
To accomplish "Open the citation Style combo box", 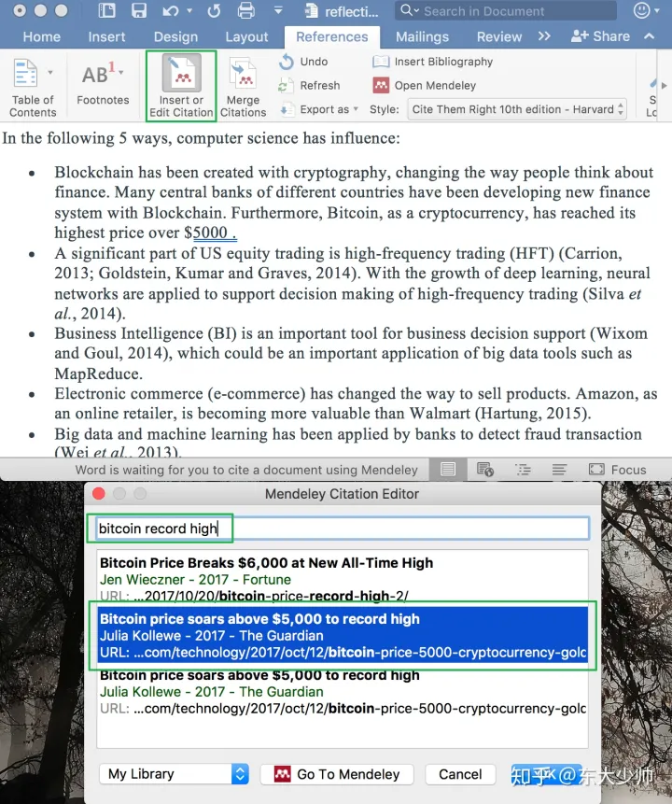I will [x=517, y=109].
